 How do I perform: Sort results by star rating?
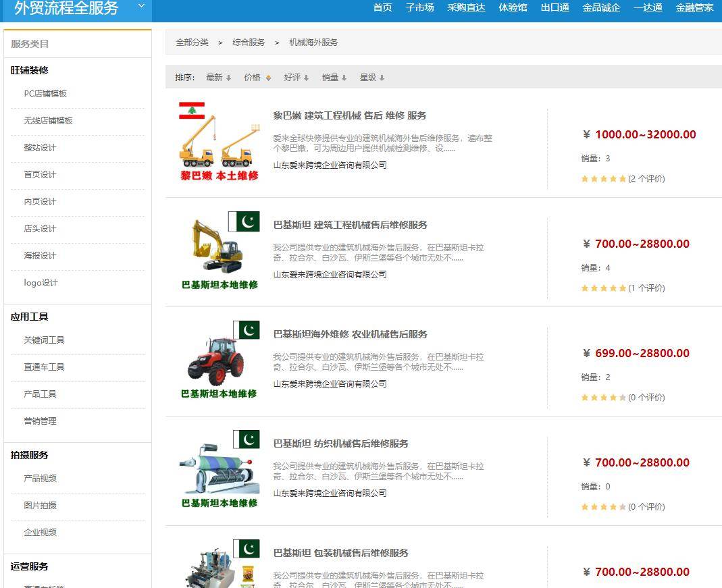(372, 78)
